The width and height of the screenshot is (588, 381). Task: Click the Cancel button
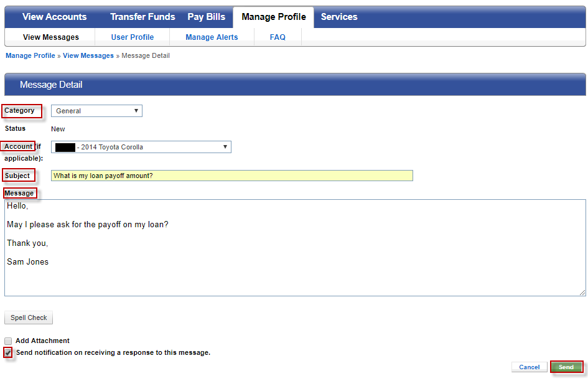529,367
